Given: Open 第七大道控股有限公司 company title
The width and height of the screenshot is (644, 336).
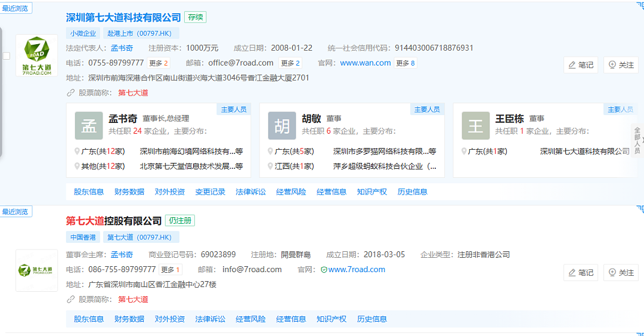Looking at the screenshot, I should [x=114, y=221].
